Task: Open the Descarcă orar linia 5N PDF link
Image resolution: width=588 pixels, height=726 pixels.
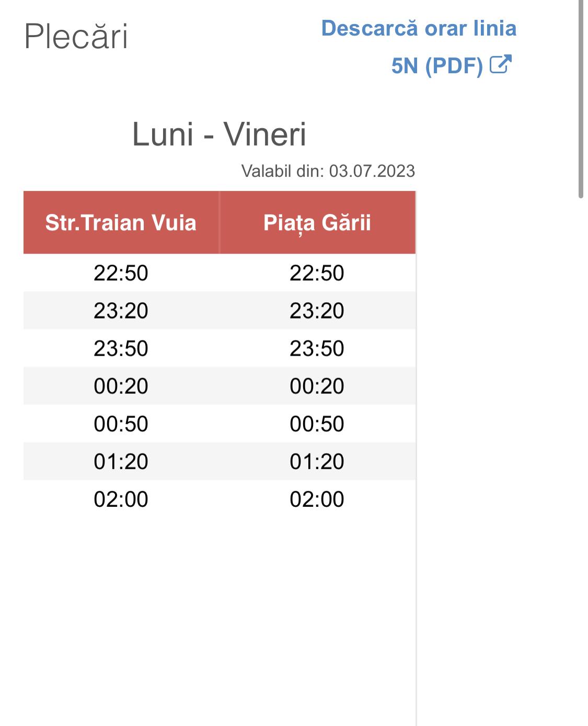Action: click(419, 29)
